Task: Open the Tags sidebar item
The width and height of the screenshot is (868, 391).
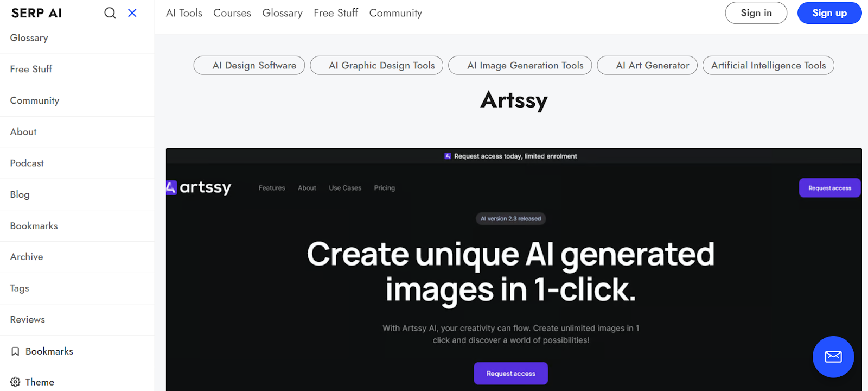Action: 77,288
